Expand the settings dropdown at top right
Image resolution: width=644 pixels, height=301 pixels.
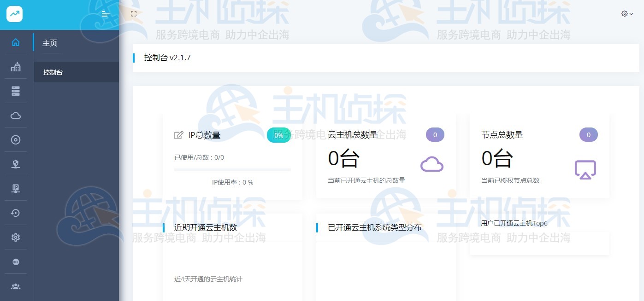pyautogui.click(x=627, y=14)
